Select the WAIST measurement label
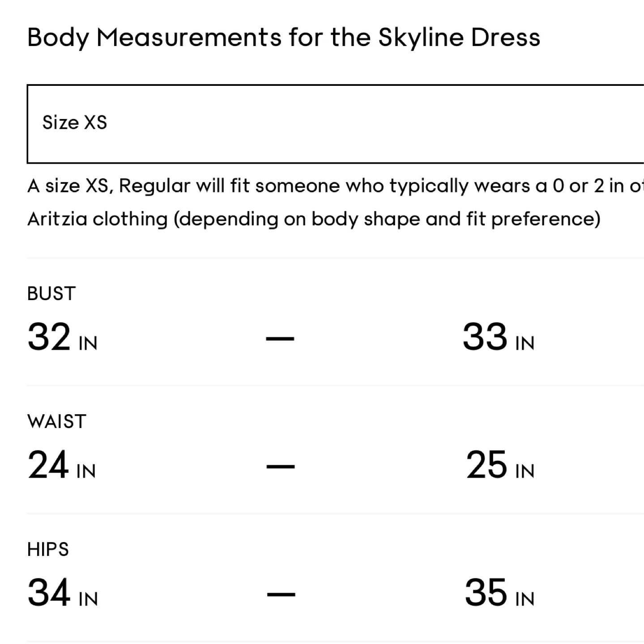The width and height of the screenshot is (644, 644). (56, 421)
